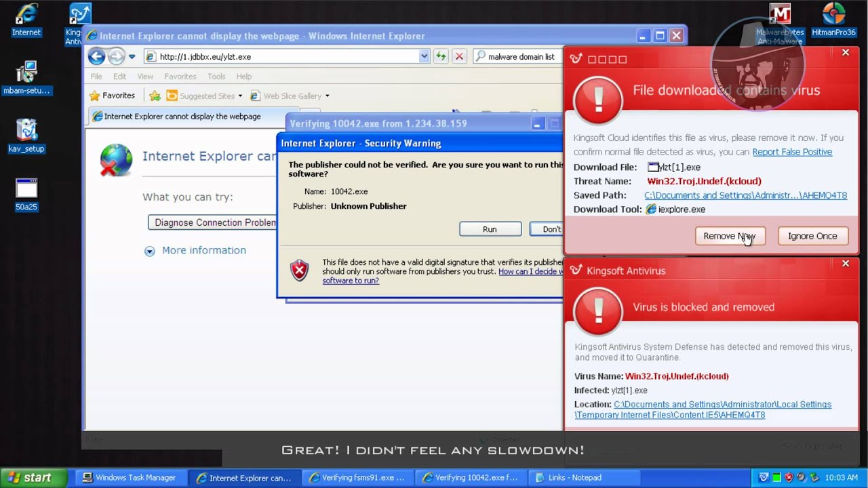Open the recent pages dropdown arrow

[x=132, y=57]
